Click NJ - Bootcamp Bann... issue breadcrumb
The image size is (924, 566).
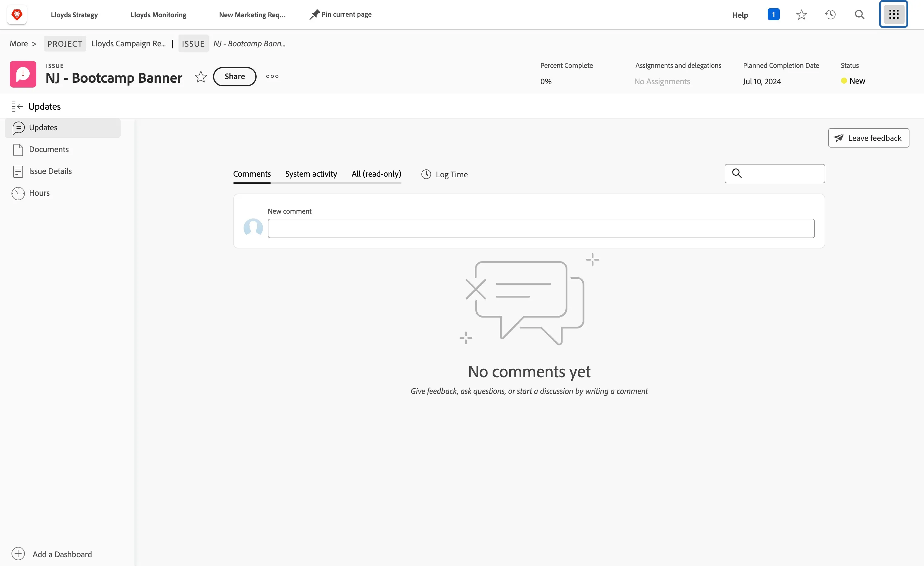tap(249, 44)
